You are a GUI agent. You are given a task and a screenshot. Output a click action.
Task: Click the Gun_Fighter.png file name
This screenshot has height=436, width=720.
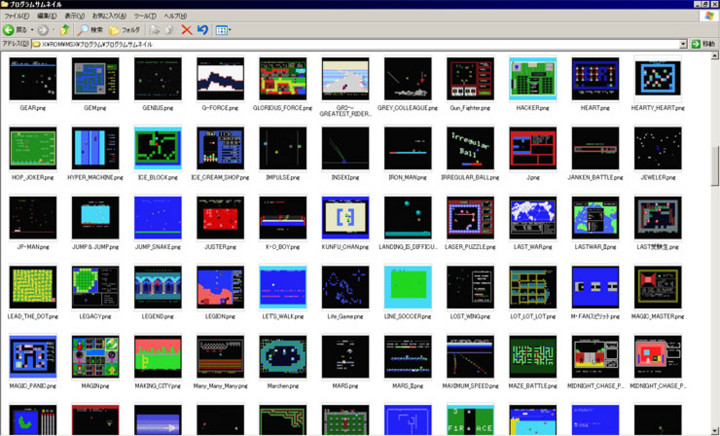point(470,108)
